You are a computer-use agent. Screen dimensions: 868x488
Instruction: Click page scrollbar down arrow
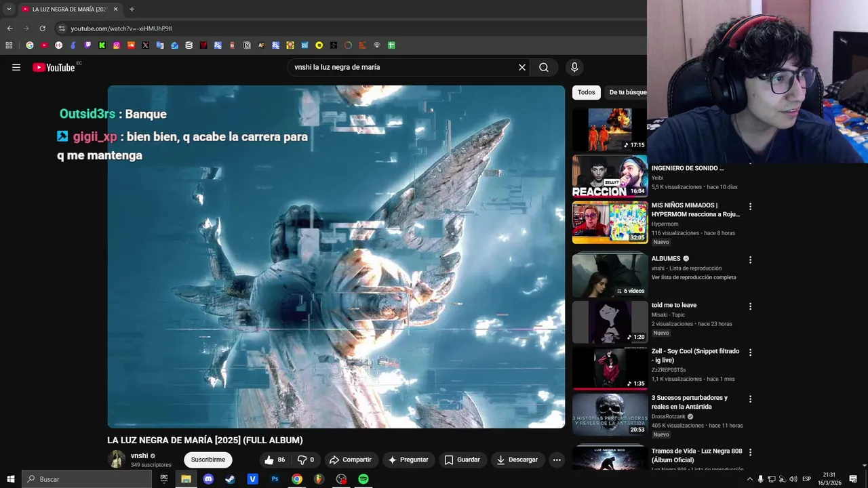click(864, 466)
